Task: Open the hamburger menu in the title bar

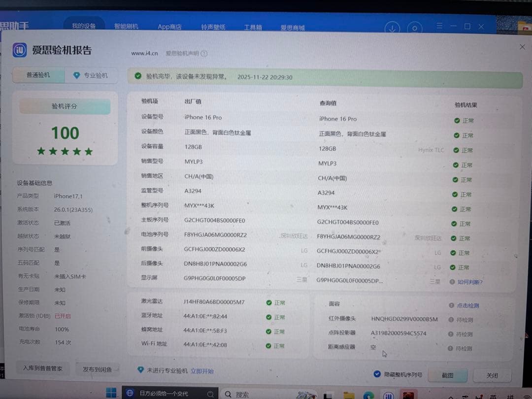Action: pos(438,26)
